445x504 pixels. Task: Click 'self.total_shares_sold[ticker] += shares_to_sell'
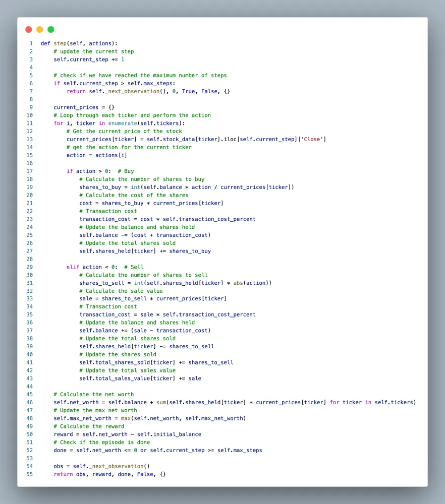[x=156, y=362]
